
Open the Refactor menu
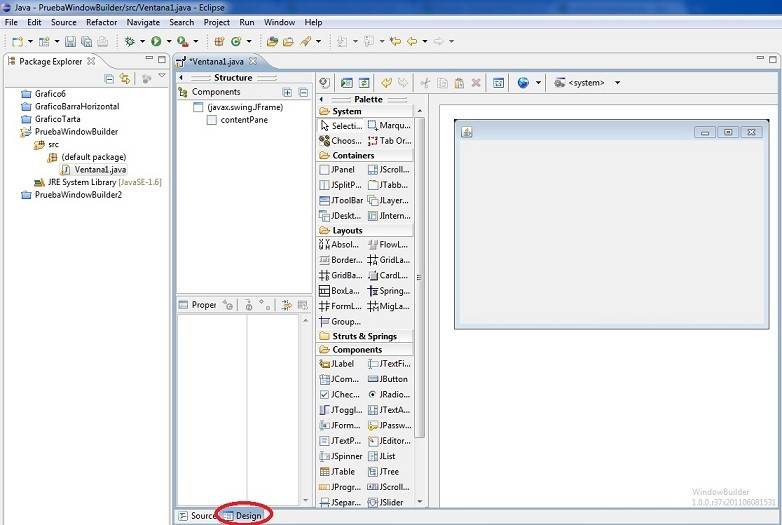(x=101, y=22)
